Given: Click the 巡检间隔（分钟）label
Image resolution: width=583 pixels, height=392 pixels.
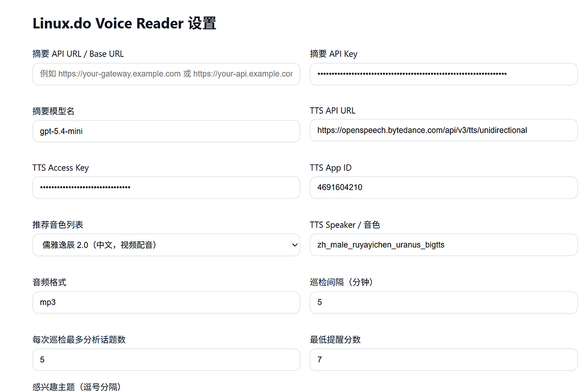Looking at the screenshot, I should (342, 282).
